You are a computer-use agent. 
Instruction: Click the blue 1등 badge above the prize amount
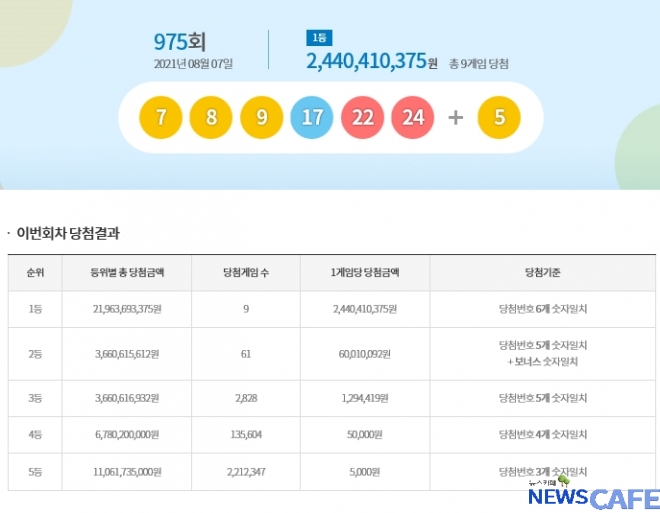point(318,37)
